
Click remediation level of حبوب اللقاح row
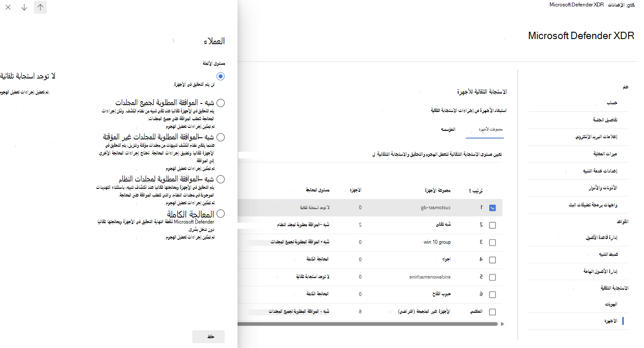[317, 294]
